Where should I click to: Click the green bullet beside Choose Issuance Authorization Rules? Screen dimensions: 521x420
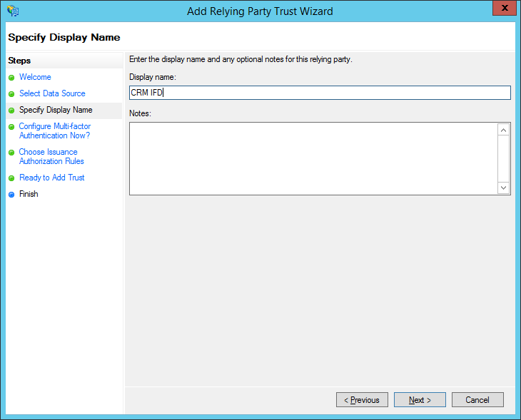[x=11, y=153]
